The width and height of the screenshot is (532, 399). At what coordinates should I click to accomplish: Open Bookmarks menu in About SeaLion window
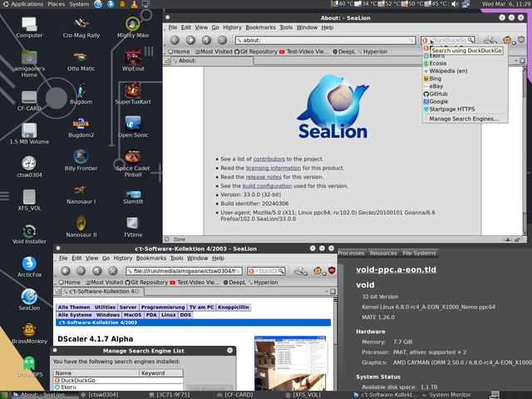tap(260, 27)
